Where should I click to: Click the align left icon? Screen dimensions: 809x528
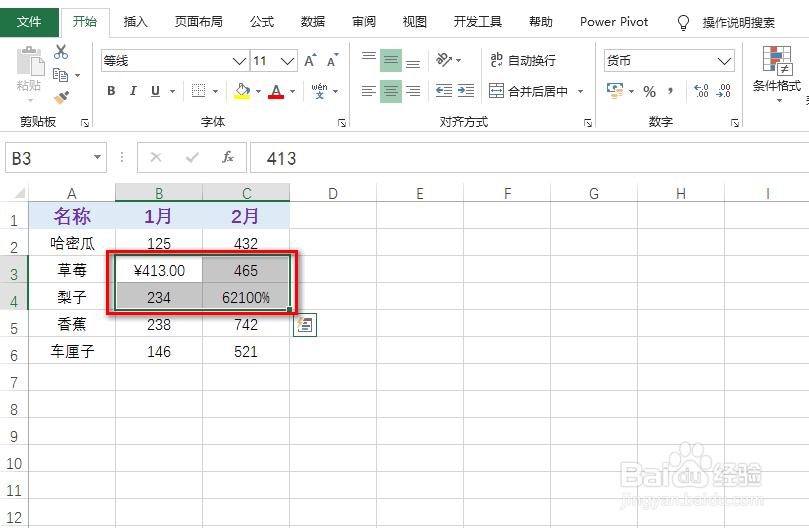pyautogui.click(x=368, y=91)
